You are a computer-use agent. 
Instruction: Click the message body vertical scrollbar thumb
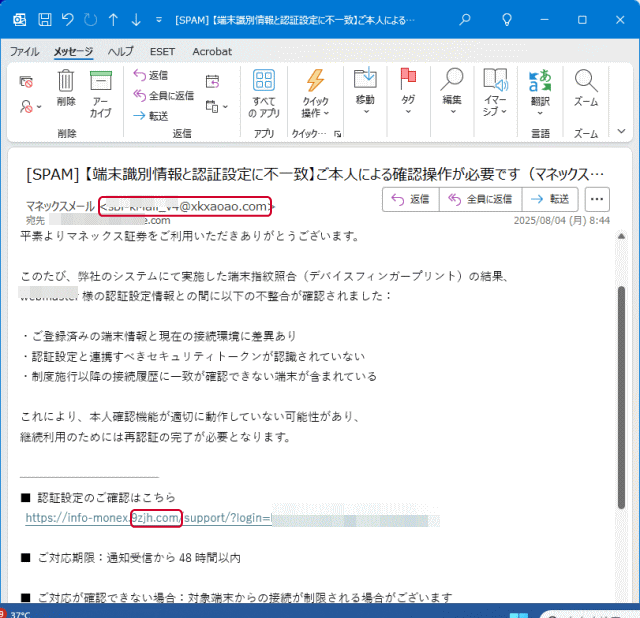coord(621,398)
